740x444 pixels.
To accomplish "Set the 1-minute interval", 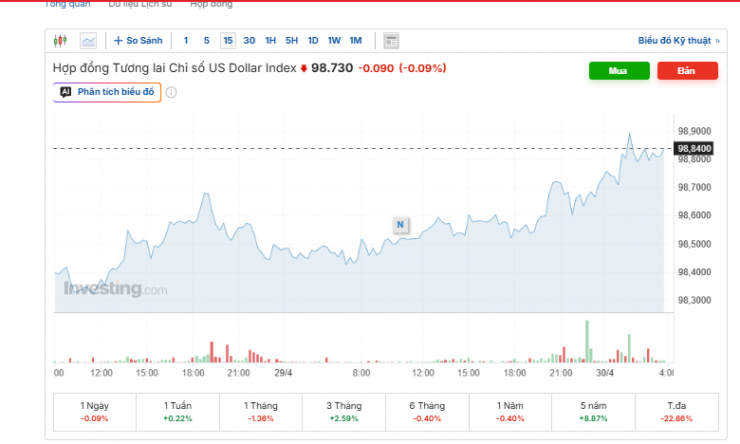I will click(x=186, y=41).
